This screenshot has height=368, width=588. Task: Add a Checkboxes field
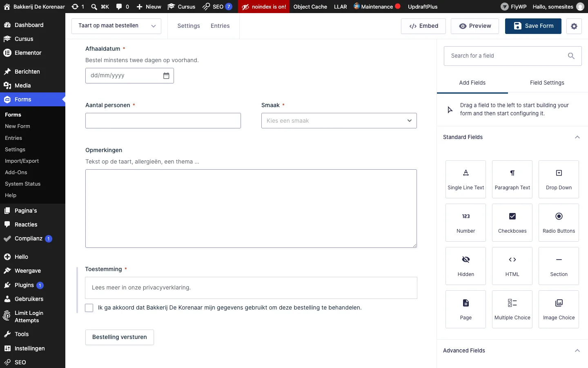[512, 223]
